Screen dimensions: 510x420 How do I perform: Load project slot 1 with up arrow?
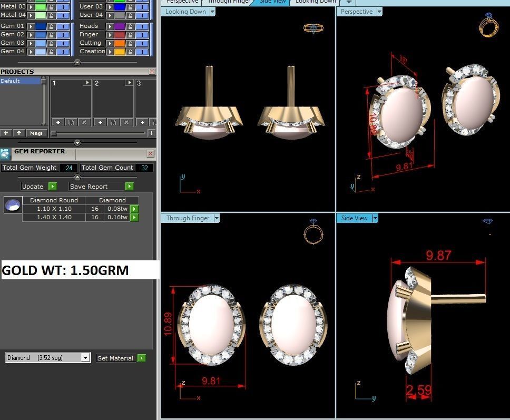pos(58,122)
